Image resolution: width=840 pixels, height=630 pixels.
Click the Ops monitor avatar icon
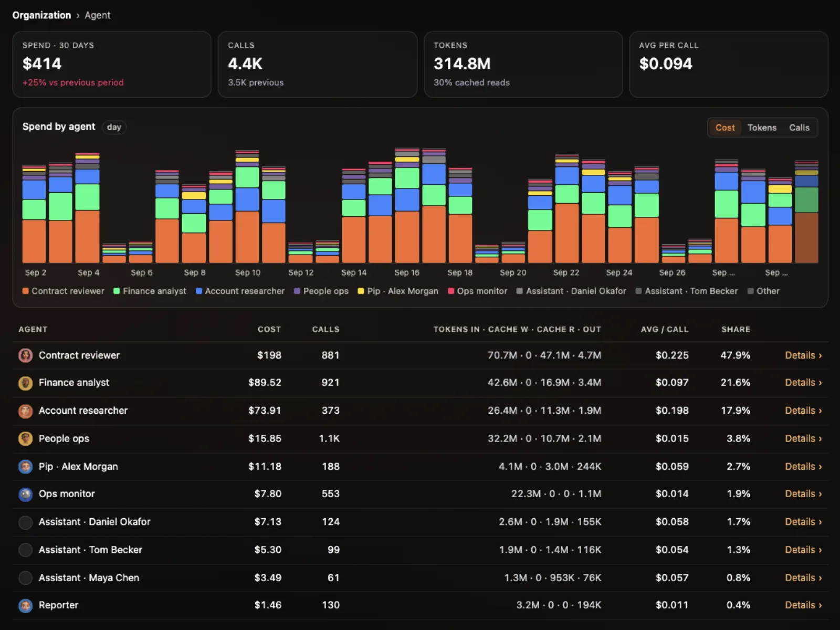coord(25,494)
